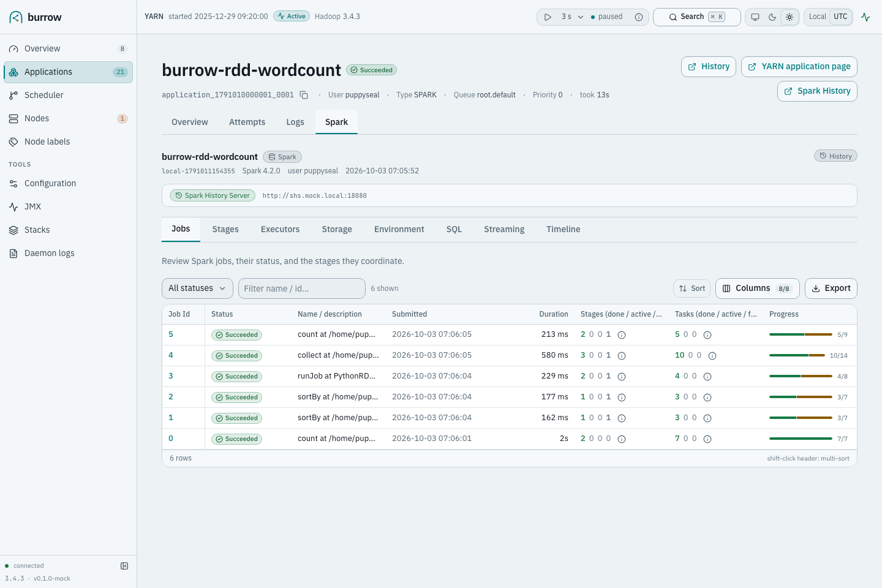The width and height of the screenshot is (882, 588).
Task: Switch to light theme mode
Action: (790, 17)
